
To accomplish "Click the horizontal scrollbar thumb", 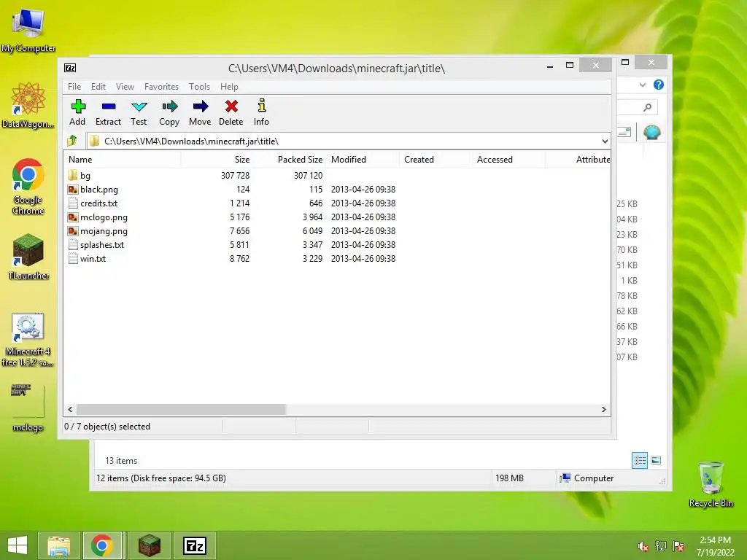I will 181,410.
